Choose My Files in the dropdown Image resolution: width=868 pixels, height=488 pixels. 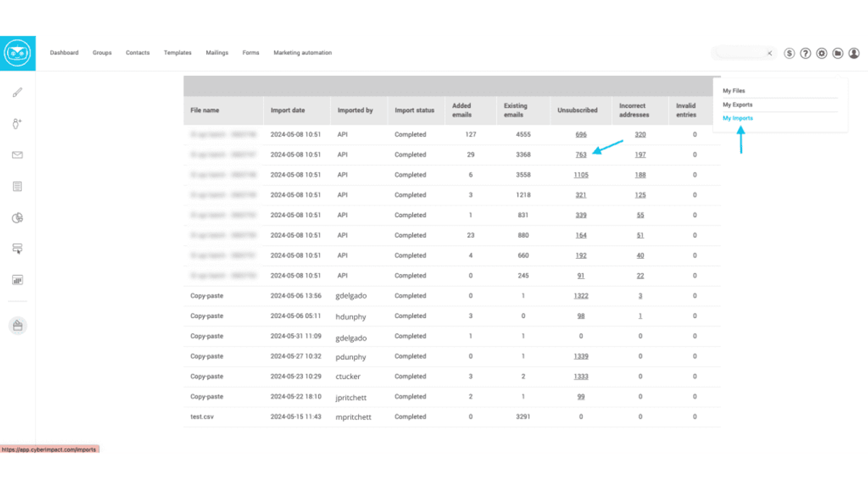tap(733, 91)
